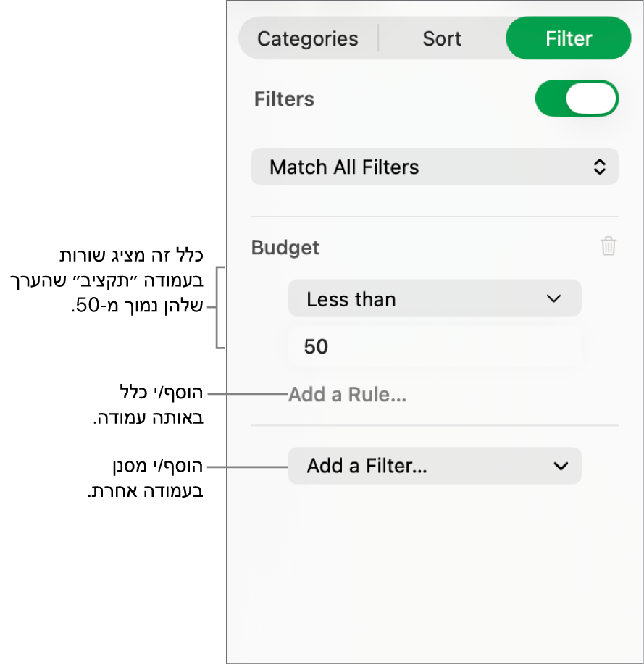
Task: Click the Add a Filter text label
Action: [x=367, y=466]
